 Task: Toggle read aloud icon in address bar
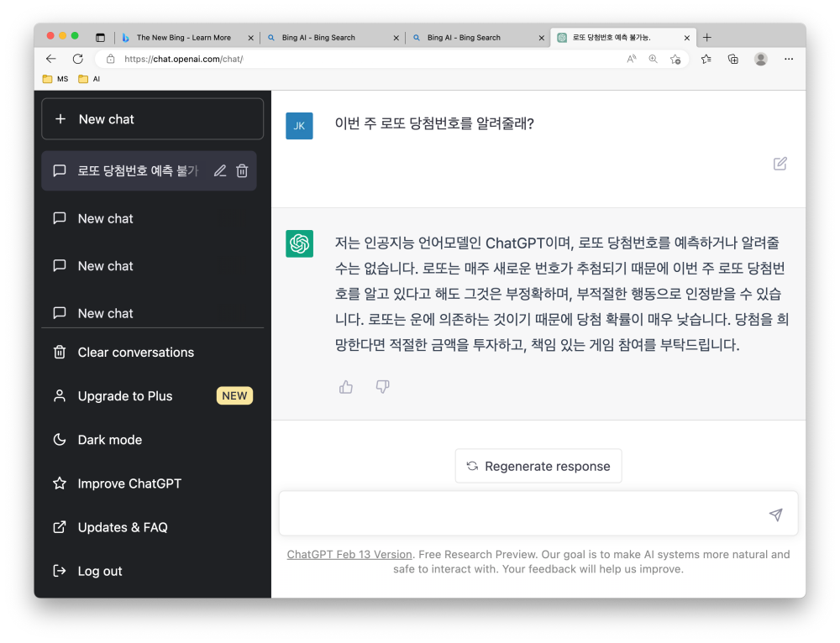pyautogui.click(x=632, y=59)
